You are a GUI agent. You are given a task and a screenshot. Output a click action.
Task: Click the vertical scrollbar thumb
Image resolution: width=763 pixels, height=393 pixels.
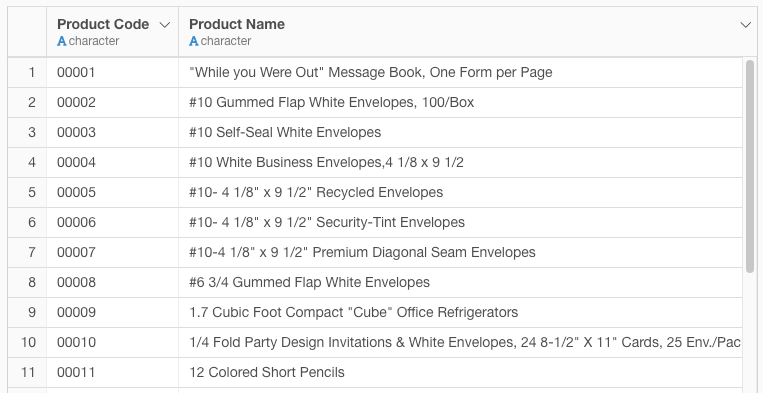pos(749,165)
